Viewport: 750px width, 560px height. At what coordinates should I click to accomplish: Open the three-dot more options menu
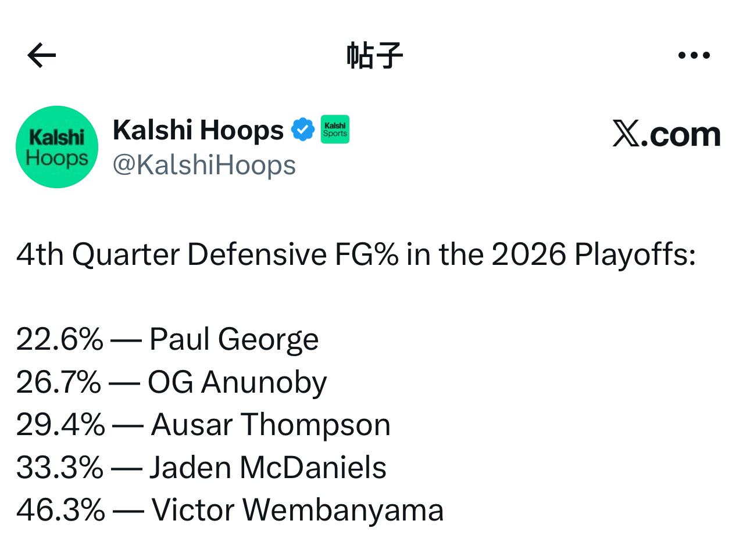pos(694,55)
